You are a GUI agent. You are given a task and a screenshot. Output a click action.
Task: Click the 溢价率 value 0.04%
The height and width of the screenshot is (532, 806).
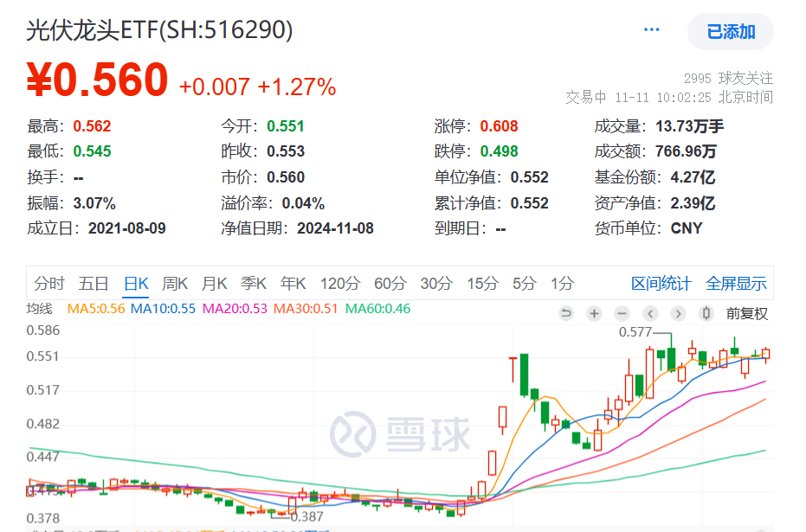pos(303,203)
